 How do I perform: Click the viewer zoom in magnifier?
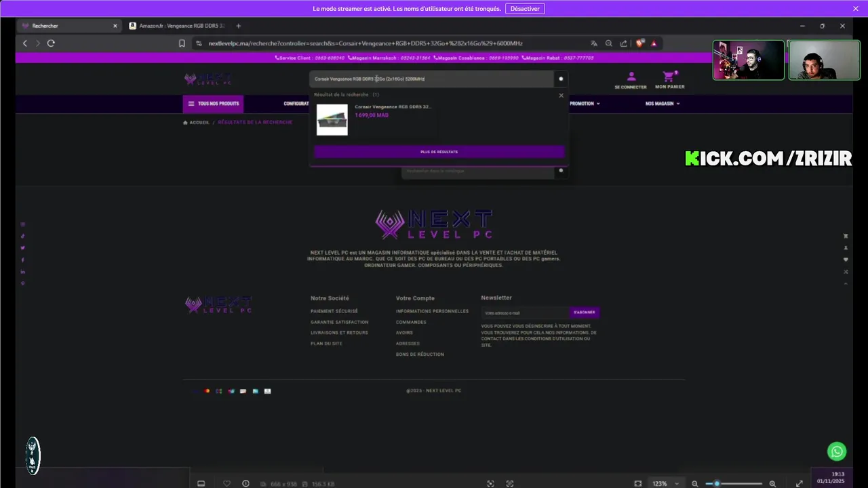pyautogui.click(x=772, y=483)
